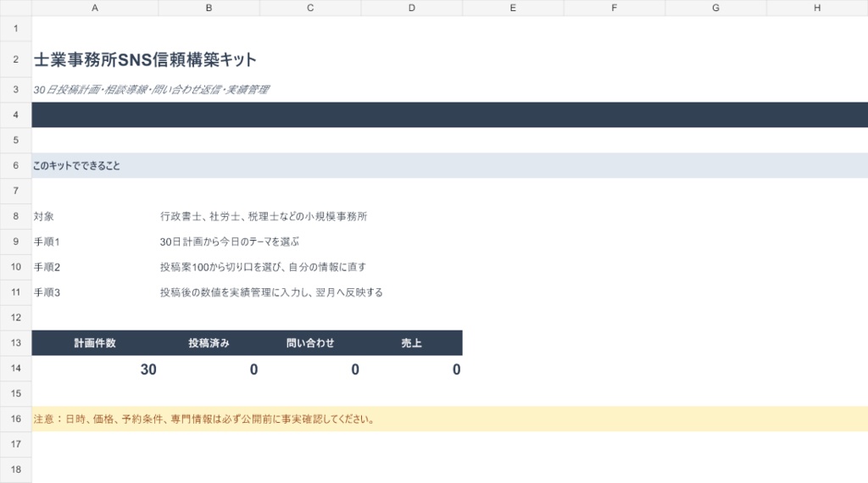The image size is (868, 483).
Task: Click dark banner cell in row 4
Action: click(x=449, y=114)
